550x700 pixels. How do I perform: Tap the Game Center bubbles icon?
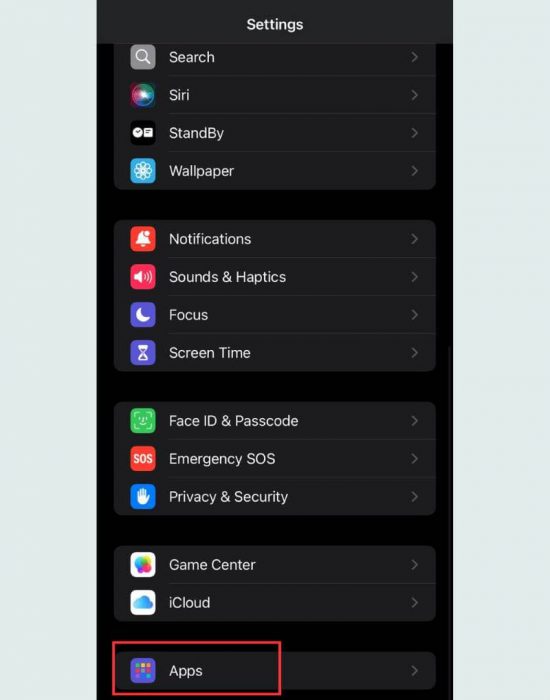pyautogui.click(x=143, y=565)
